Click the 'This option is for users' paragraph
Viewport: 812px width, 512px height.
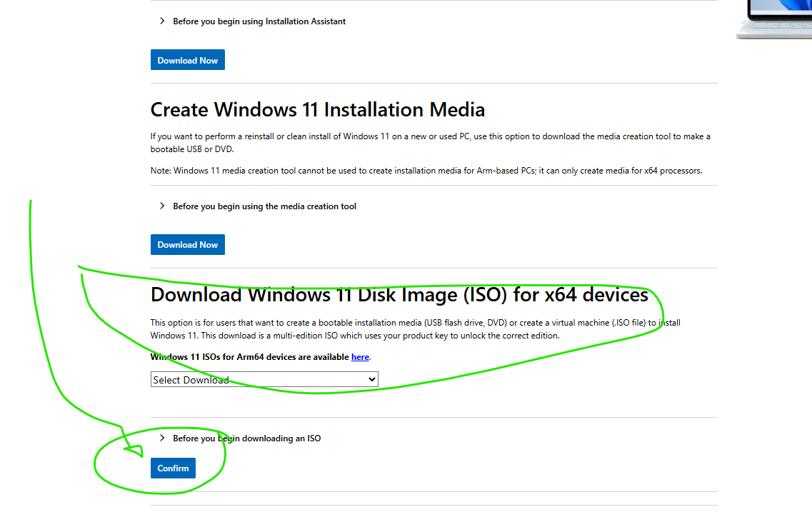tap(416, 328)
